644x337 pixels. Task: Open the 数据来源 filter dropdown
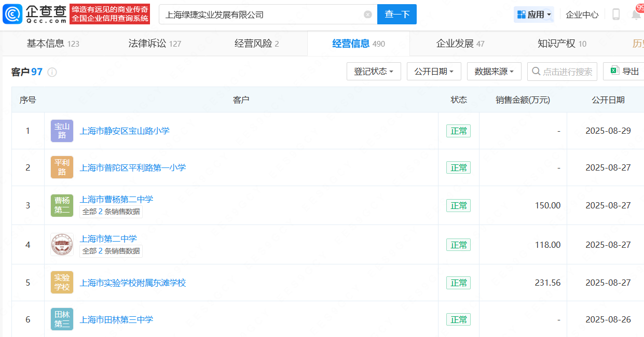tap(494, 72)
